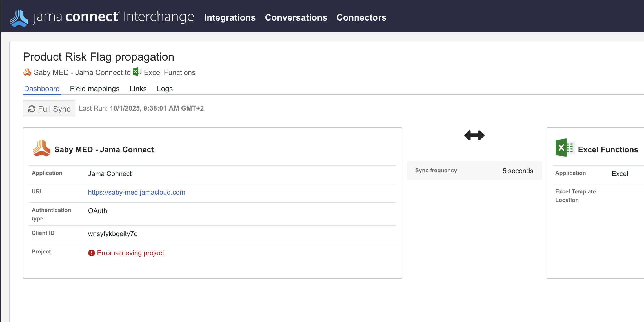The image size is (644, 322).
Task: Open the Connectors menu
Action: [361, 17]
